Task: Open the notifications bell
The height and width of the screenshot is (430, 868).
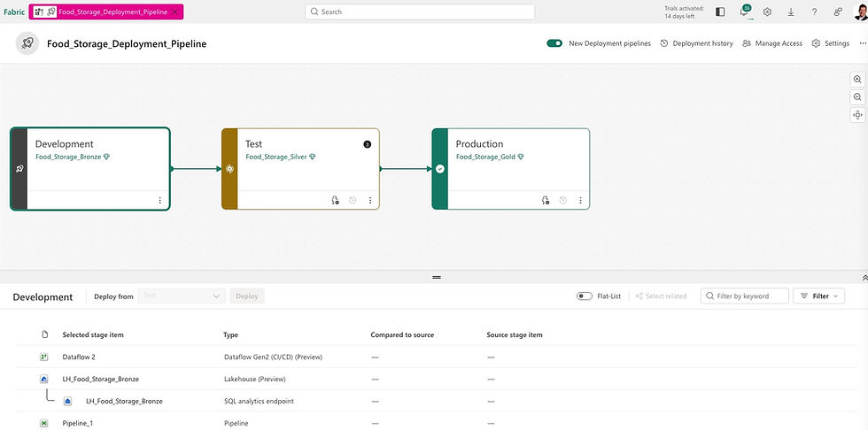Action: [x=744, y=12]
